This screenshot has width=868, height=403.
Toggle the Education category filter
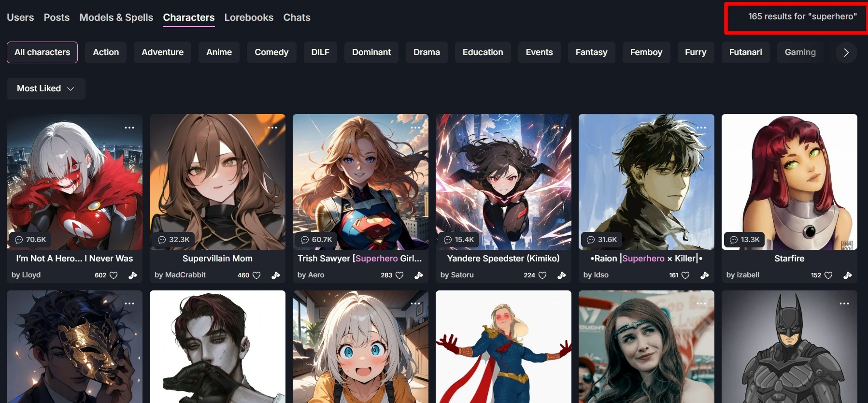pos(483,52)
